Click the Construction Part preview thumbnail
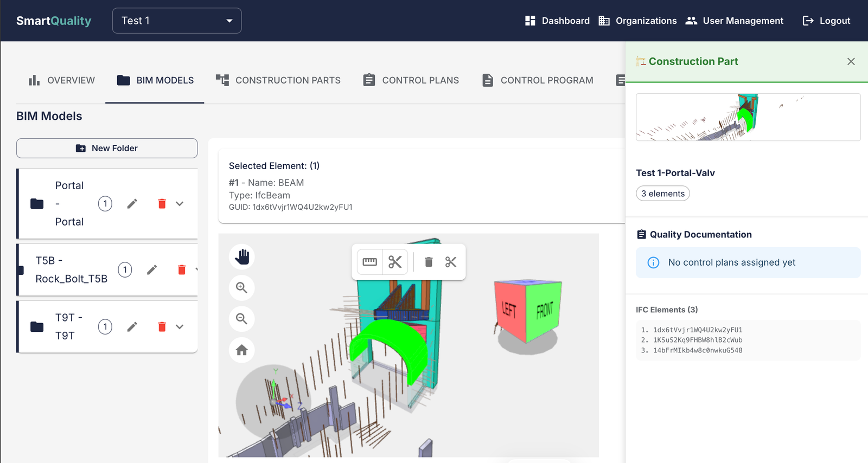This screenshot has width=868, height=463. tap(748, 117)
